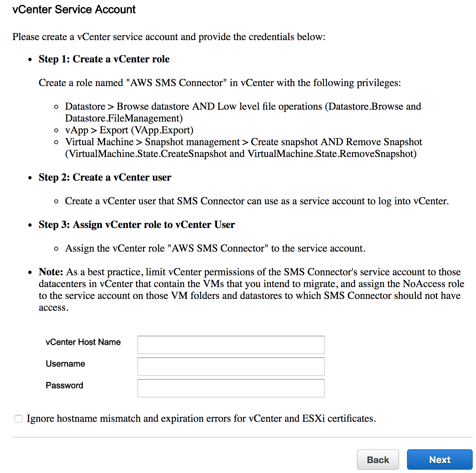Enable ignore hostname mismatch checkbox
This screenshot has height=473, width=476.
coord(18,419)
